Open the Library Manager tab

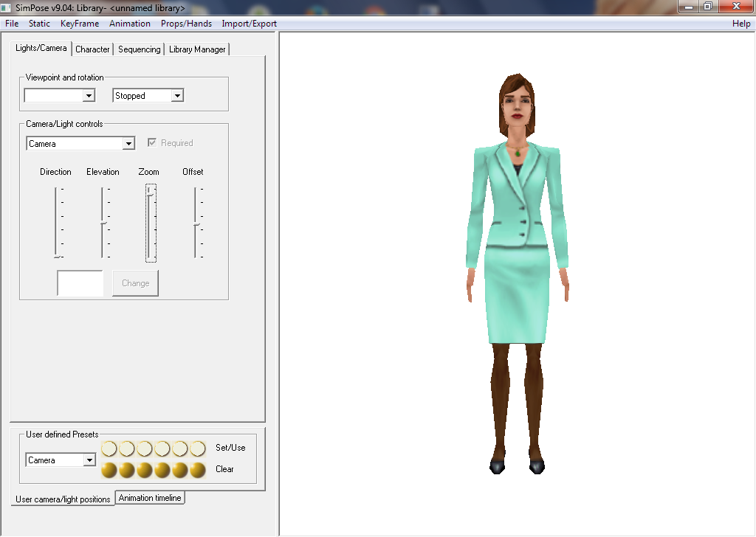tap(197, 49)
